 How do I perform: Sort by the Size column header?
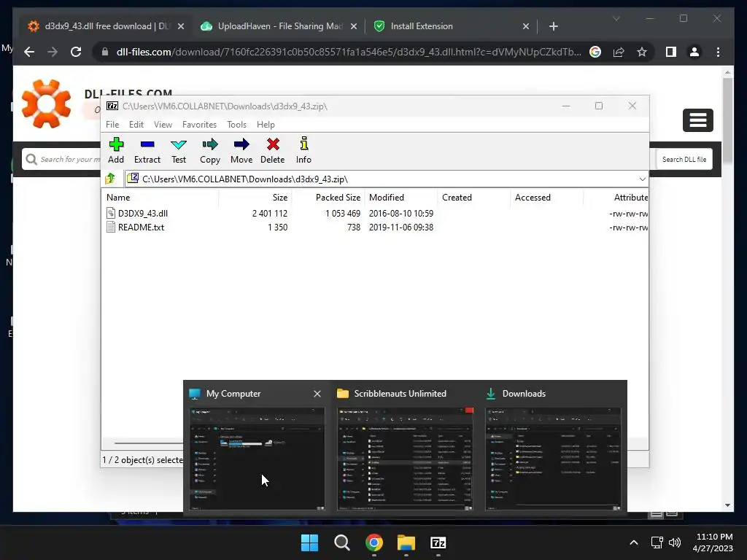coord(255,197)
